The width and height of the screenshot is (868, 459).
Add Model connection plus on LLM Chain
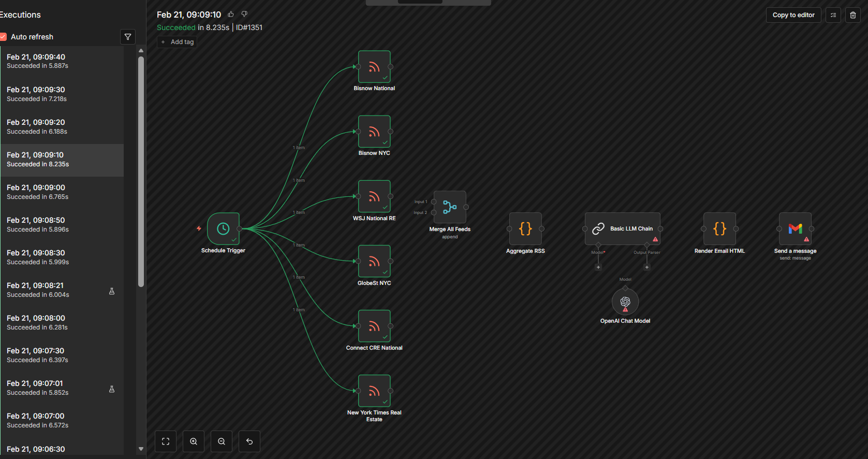click(x=598, y=267)
